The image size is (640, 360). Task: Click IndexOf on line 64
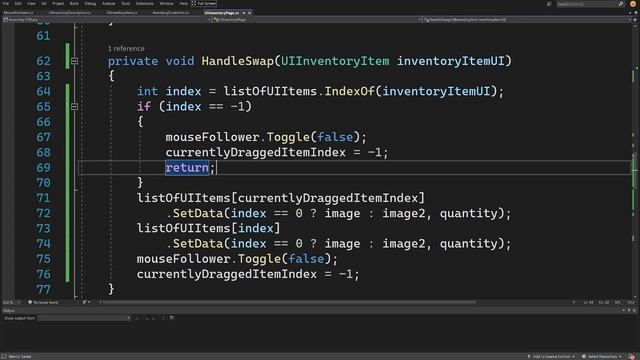[349, 91]
